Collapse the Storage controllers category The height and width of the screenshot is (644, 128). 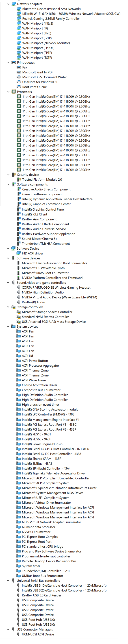[8, 307]
